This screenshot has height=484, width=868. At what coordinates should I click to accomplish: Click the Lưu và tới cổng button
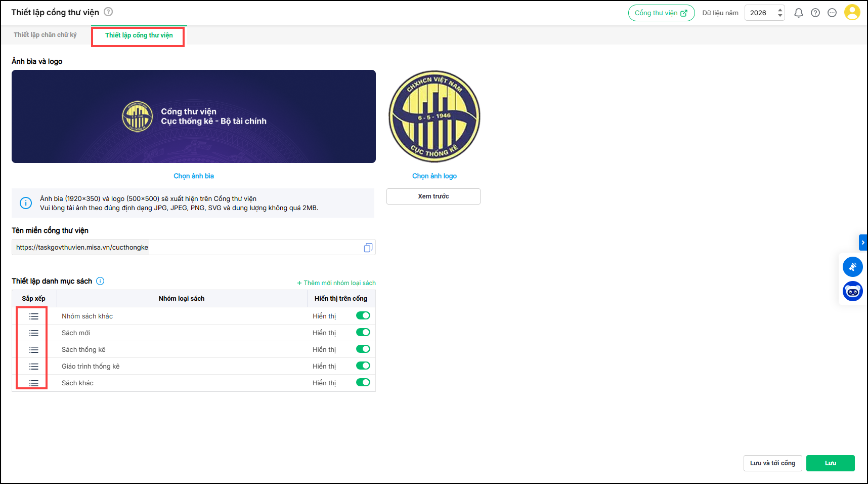tap(772, 463)
